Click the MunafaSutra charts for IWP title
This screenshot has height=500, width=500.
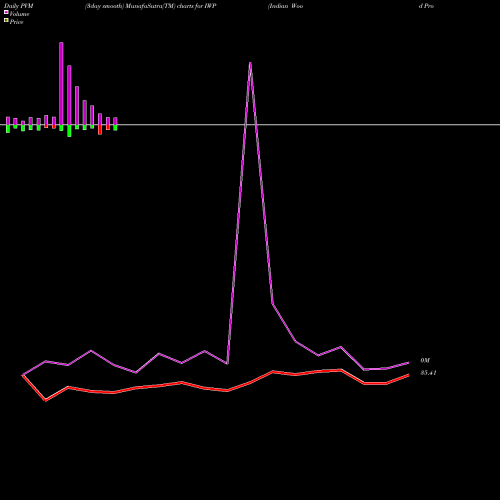point(151,6)
